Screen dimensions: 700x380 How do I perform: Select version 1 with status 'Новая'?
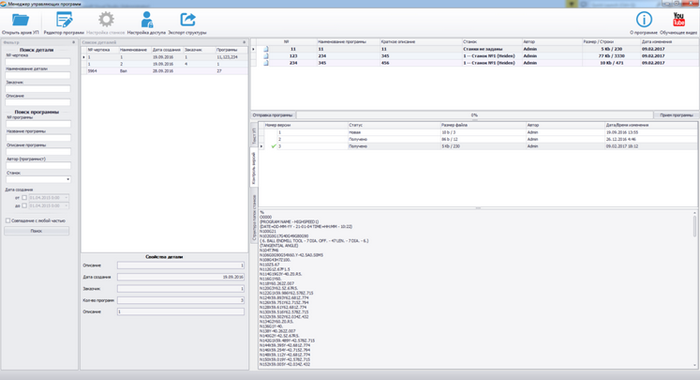click(478, 132)
